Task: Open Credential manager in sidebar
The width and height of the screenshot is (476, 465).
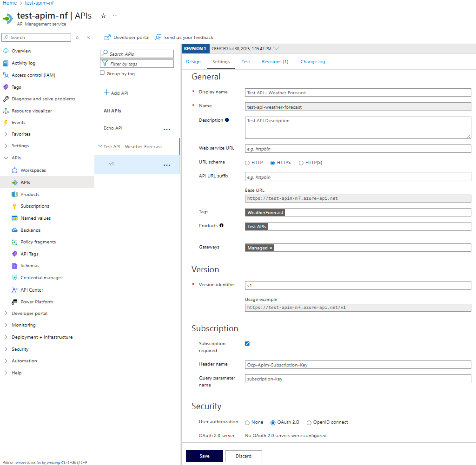Action: pos(41,278)
